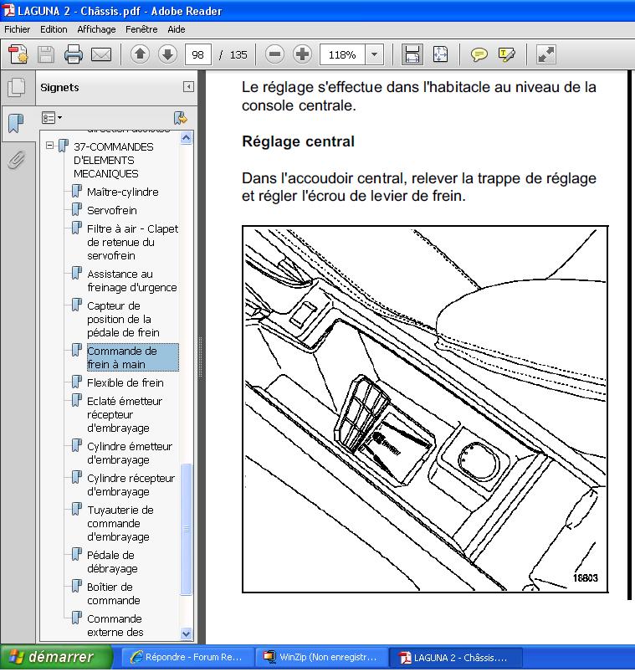Open the Fenêtre menu
This screenshot has height=672, width=635.
point(141,29)
